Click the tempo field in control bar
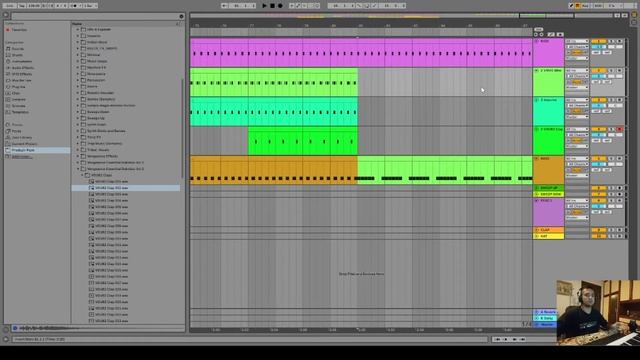The width and height of the screenshot is (640, 360). [x=34, y=6]
